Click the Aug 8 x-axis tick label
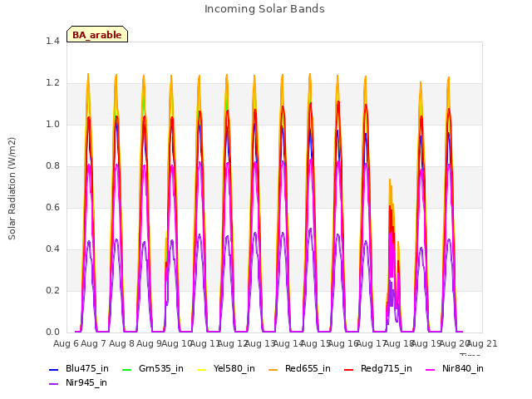Image resolution: width=532 pixels, height=399 pixels. [x=121, y=343]
